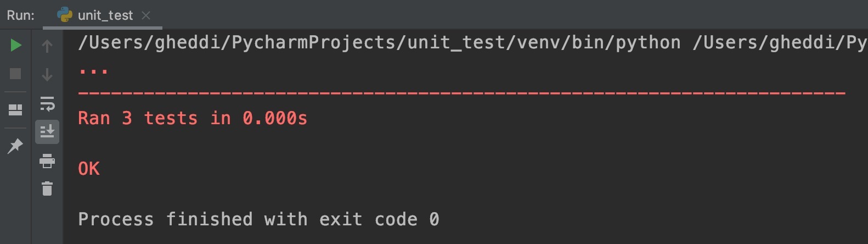Viewport: 868px width, 244px height.
Task: Click the Python logo on the tab
Action: [x=65, y=15]
